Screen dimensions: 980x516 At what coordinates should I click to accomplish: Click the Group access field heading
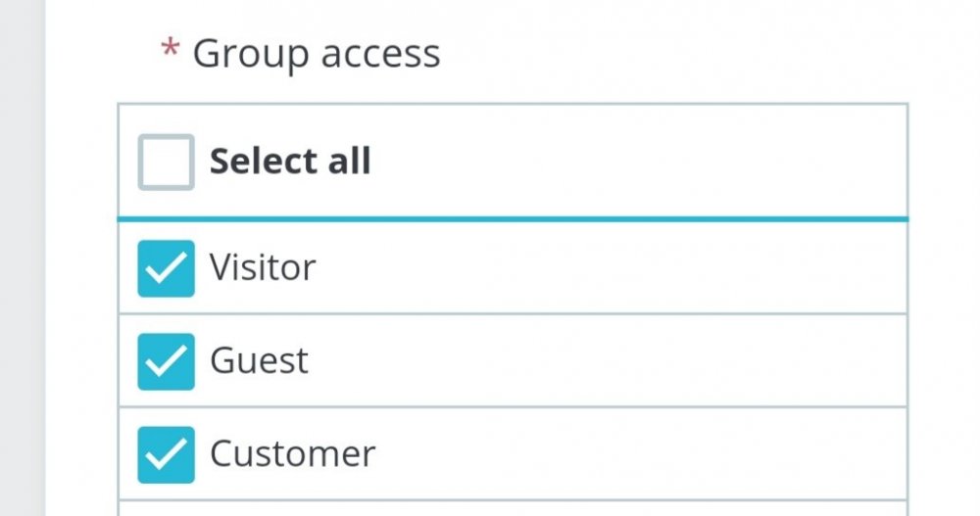(x=316, y=54)
